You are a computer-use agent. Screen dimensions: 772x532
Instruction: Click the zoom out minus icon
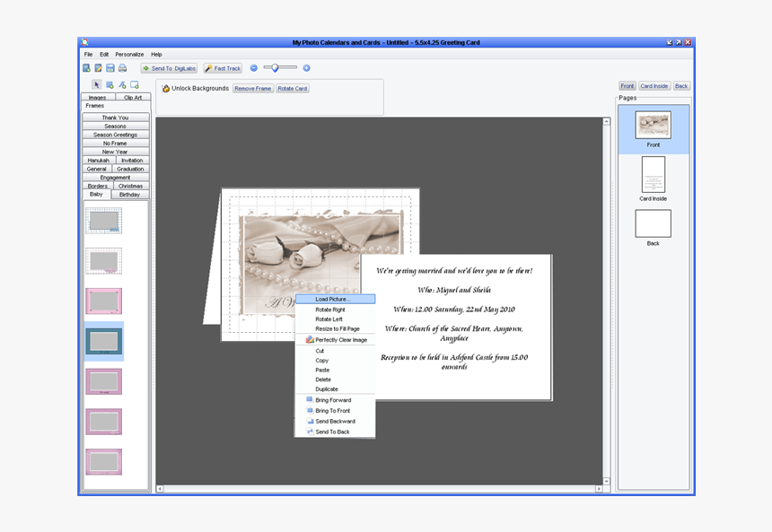click(253, 67)
